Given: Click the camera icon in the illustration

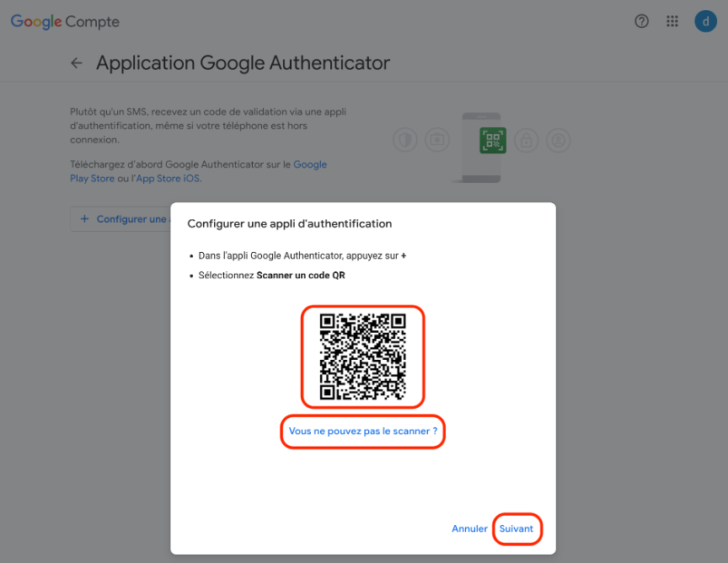Looking at the screenshot, I should [437, 140].
